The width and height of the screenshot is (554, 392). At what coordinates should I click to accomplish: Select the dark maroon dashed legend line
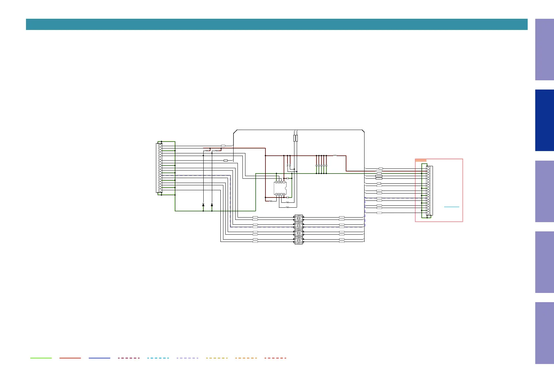pyautogui.click(x=129, y=358)
